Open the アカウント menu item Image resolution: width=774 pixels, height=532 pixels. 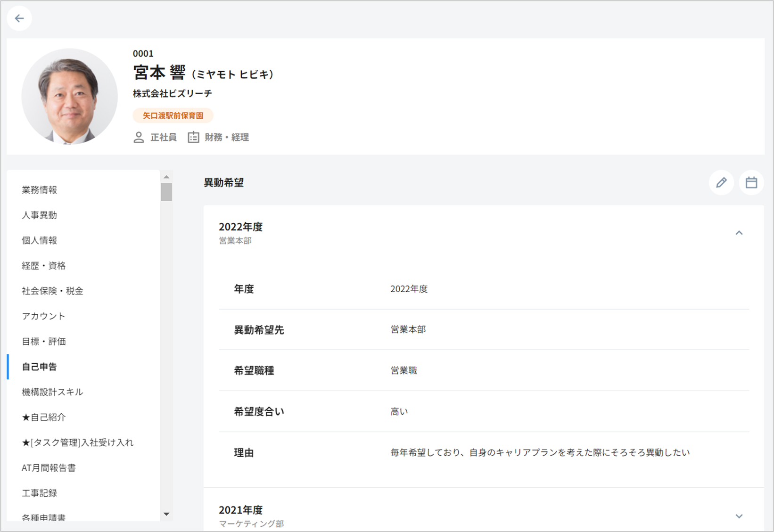pyautogui.click(x=43, y=316)
